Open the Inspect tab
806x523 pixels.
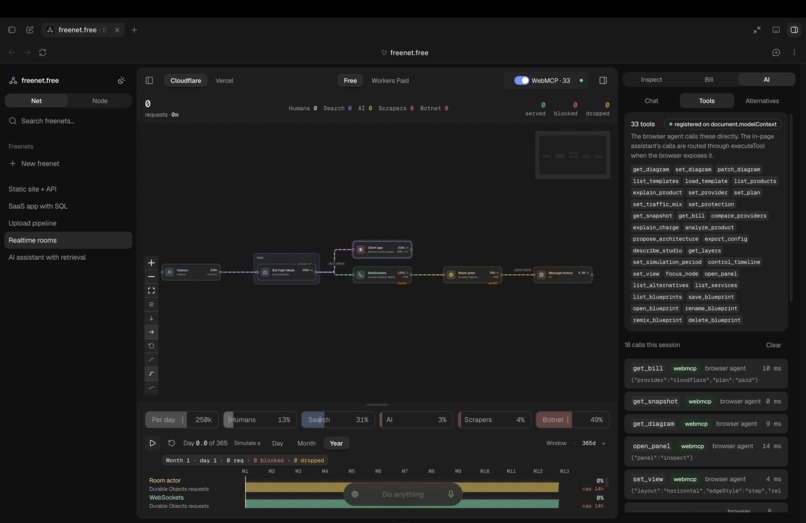(x=651, y=79)
